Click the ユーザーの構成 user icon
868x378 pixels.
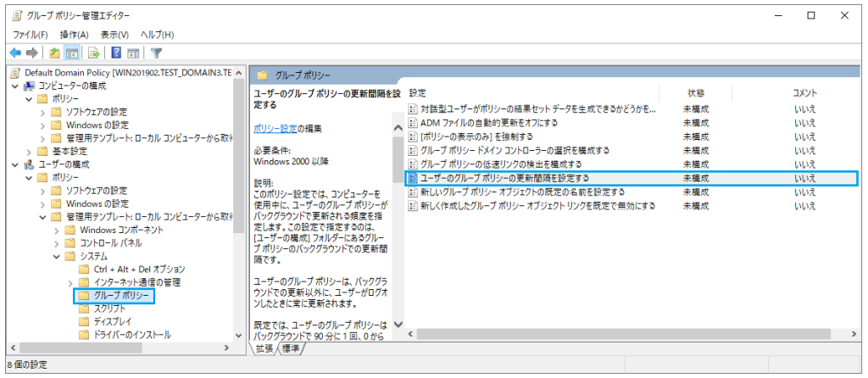click(x=29, y=164)
